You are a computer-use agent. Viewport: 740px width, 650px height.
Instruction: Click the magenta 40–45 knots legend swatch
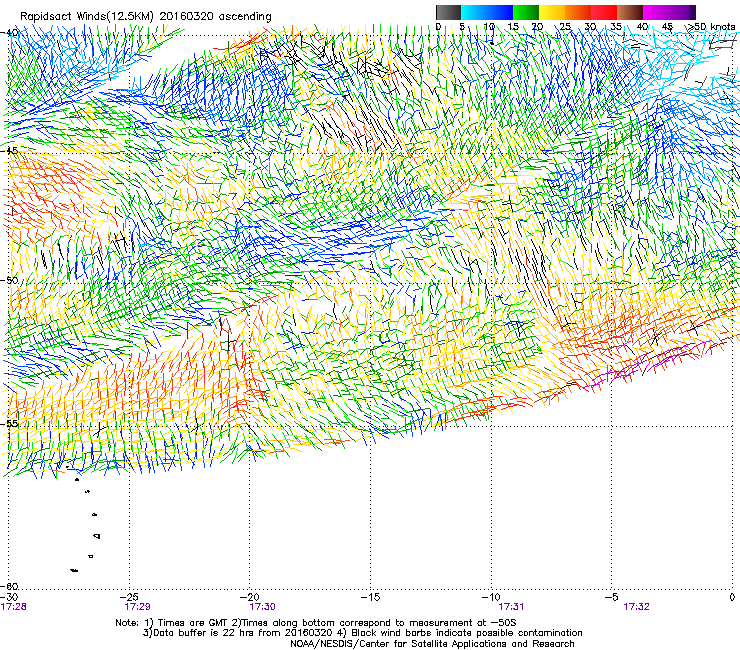[x=656, y=12]
